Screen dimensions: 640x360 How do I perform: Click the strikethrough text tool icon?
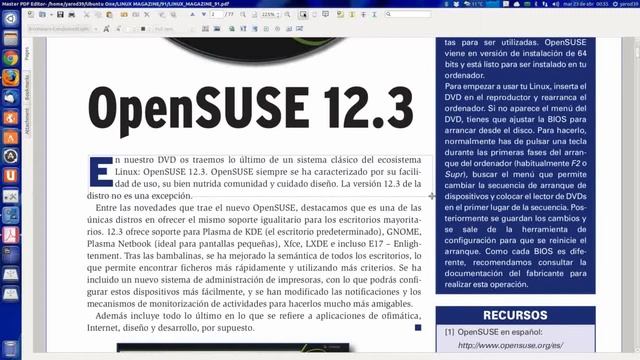pos(363,14)
